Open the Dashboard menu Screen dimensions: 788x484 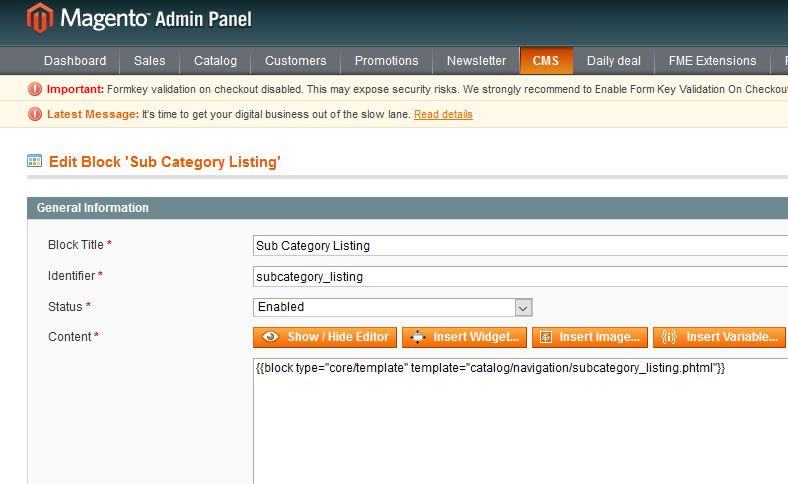75,61
